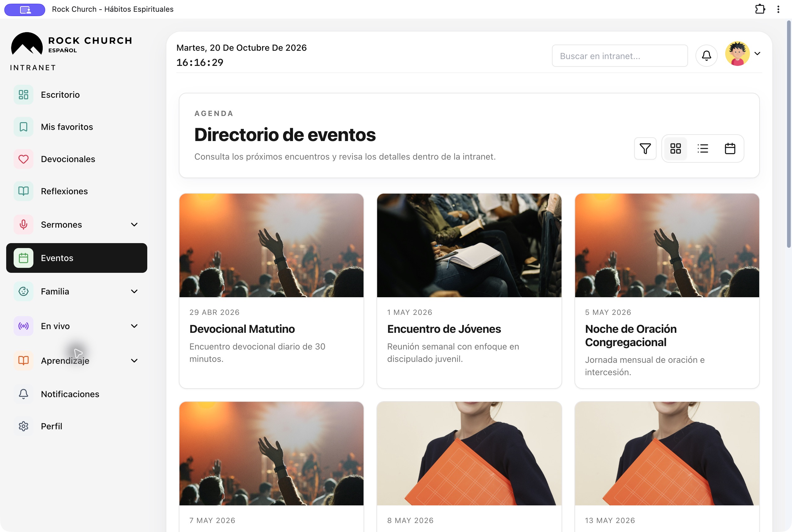Open the user avatar profile menu
Viewport: 792px width, 532px height.
click(x=737, y=54)
